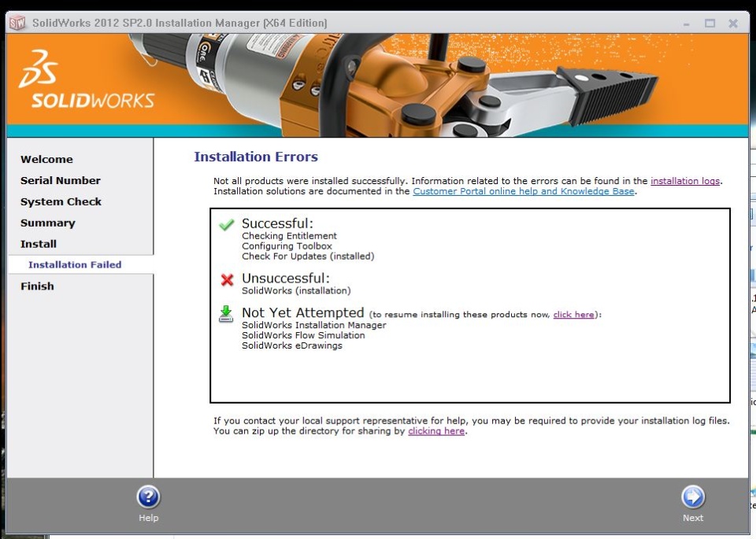756x539 pixels.
Task: Click the 'Successful:' section header
Action: 278,223
